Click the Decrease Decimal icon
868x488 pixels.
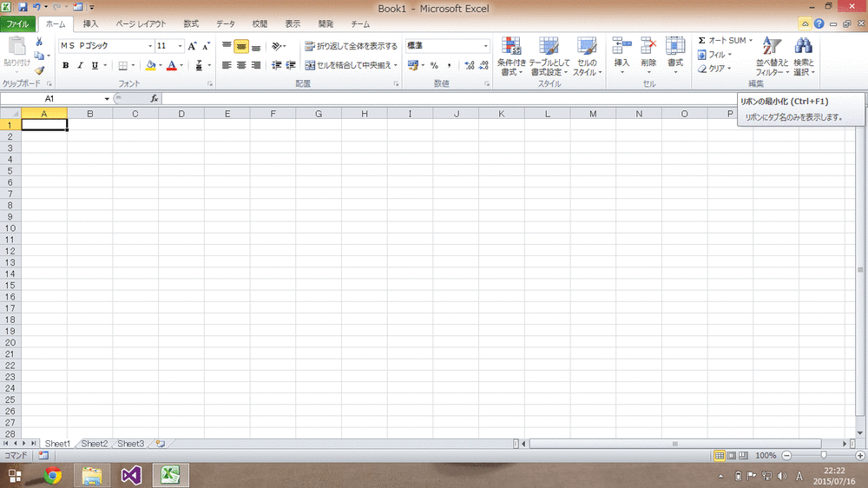click(x=483, y=65)
